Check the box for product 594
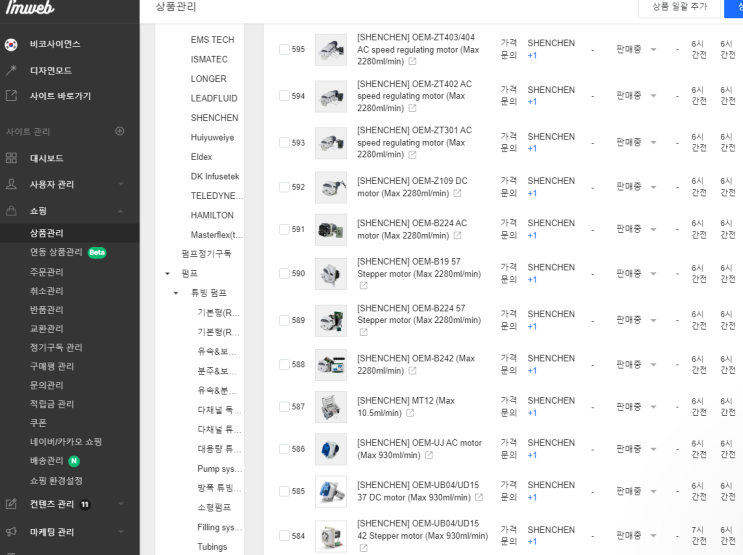The image size is (743, 555). coord(284,96)
